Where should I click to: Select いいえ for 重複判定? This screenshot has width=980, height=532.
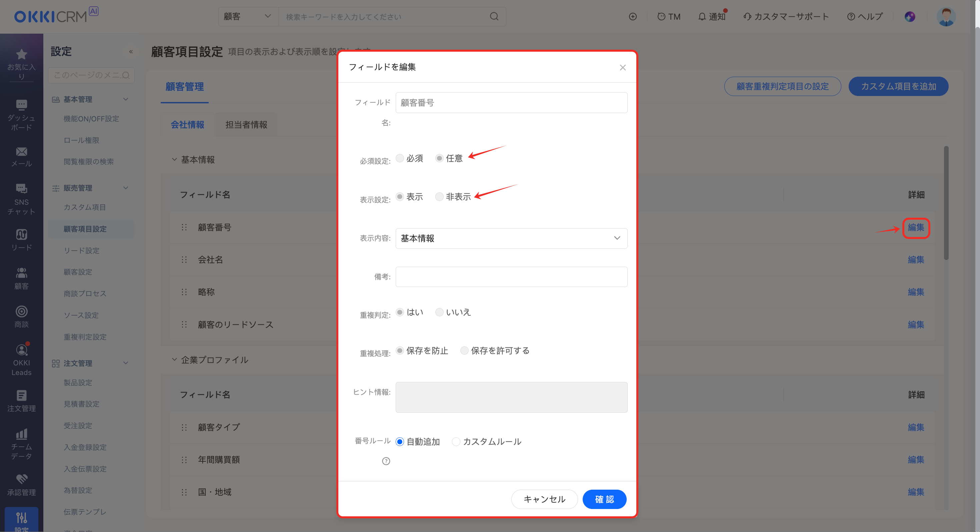439,312
